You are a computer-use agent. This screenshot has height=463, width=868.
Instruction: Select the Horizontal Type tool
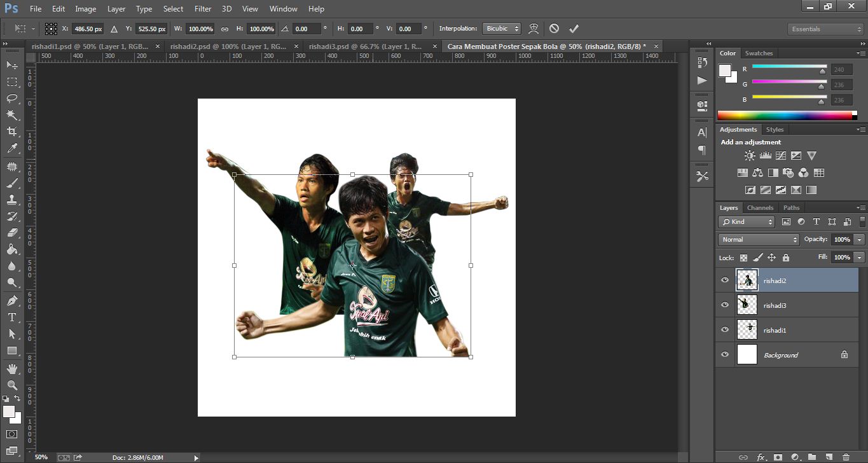12,317
